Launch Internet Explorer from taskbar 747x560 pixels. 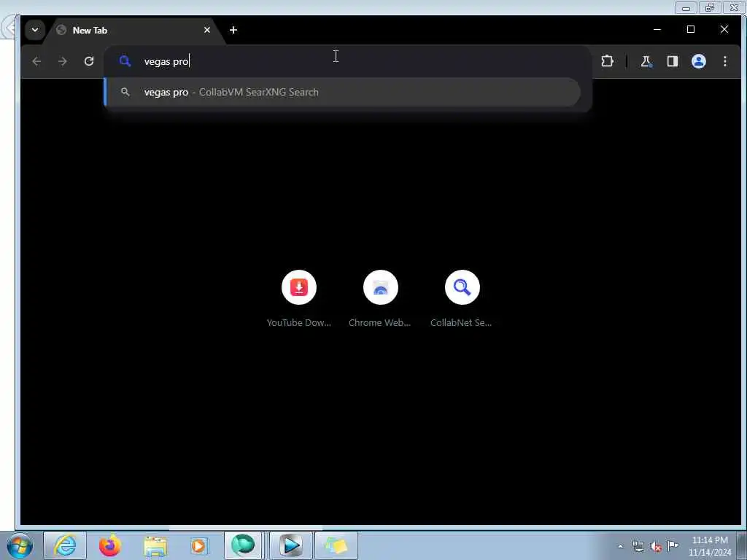coord(65,545)
